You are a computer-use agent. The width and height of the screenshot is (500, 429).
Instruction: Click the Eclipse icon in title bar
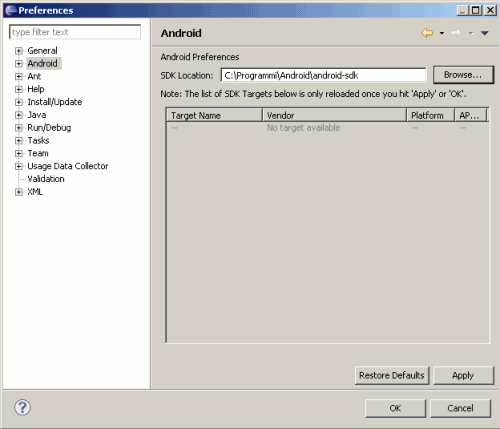(11, 10)
